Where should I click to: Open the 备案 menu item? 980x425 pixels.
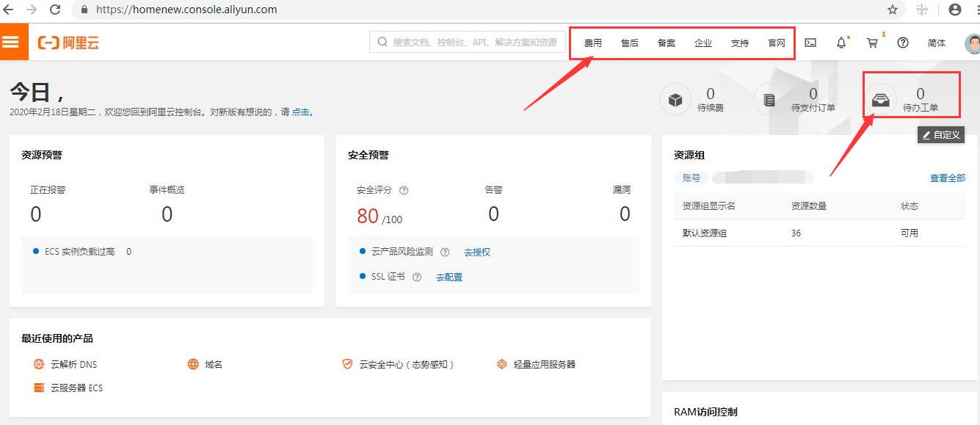pos(666,43)
